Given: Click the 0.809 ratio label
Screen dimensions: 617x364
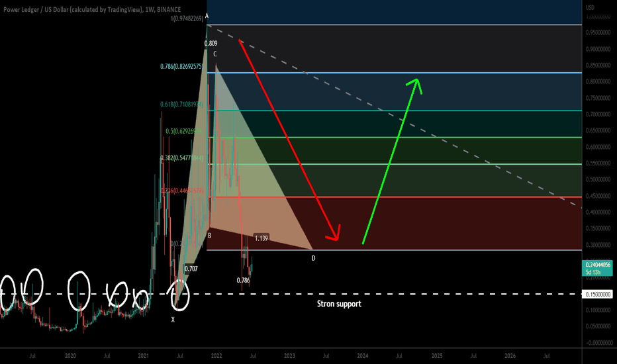Looking at the screenshot, I should (x=211, y=43).
